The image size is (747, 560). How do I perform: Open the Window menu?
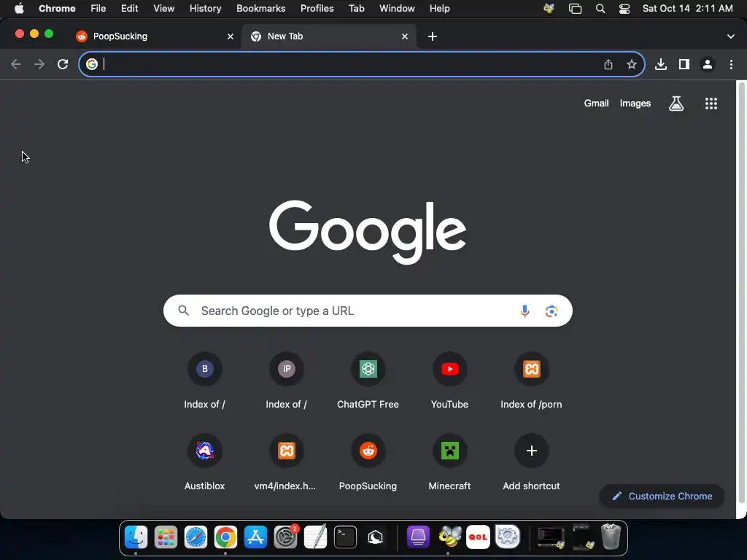pyautogui.click(x=397, y=9)
